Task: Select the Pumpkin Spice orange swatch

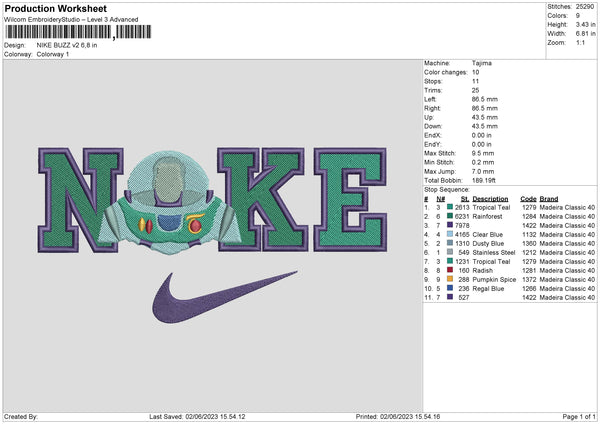Action: click(x=450, y=279)
